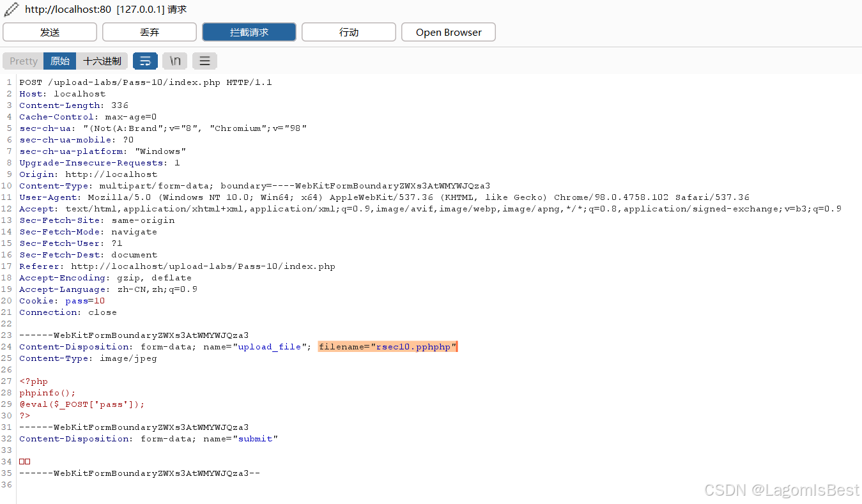Open the 行动 (Action) menu button
Screen dimensions: 862x504
(x=349, y=32)
